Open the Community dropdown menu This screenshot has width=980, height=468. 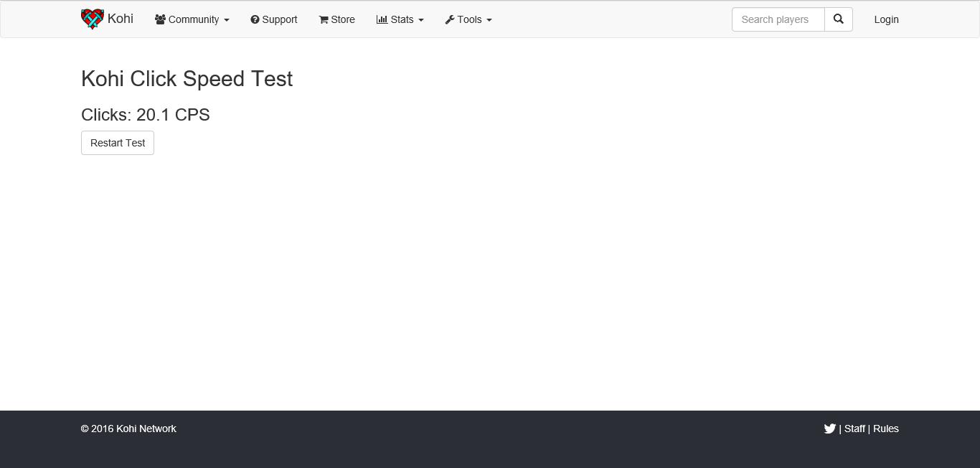click(x=192, y=19)
